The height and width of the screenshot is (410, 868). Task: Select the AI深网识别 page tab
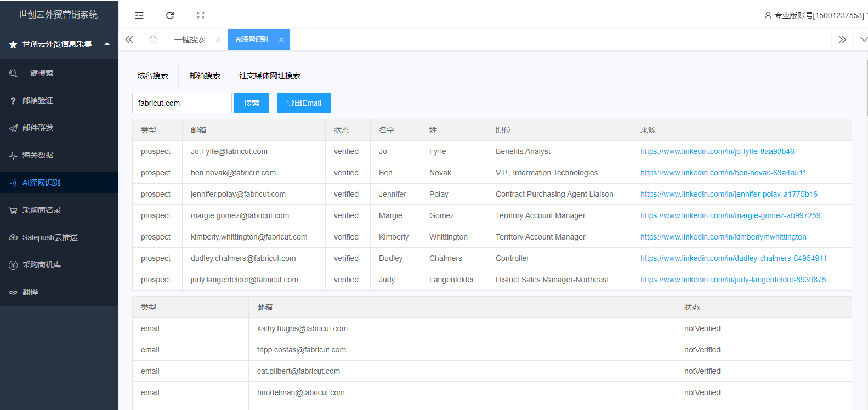coord(252,39)
